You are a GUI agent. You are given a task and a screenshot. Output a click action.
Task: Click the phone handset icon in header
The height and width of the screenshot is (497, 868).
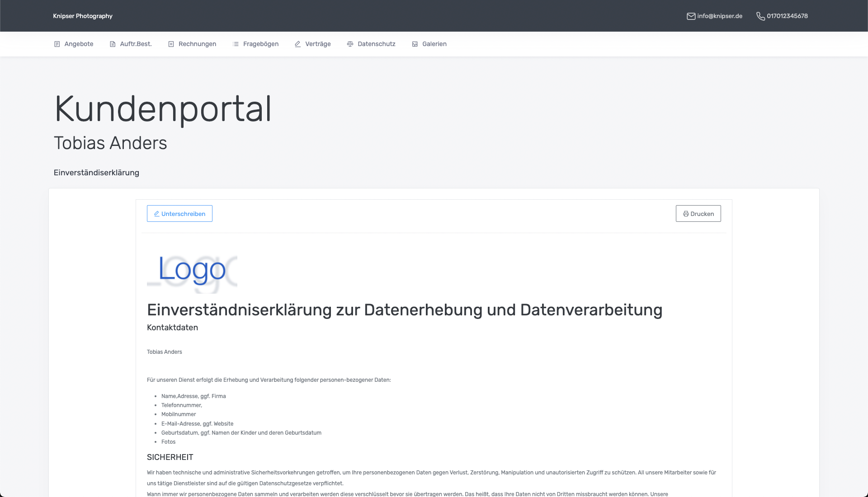tap(760, 16)
